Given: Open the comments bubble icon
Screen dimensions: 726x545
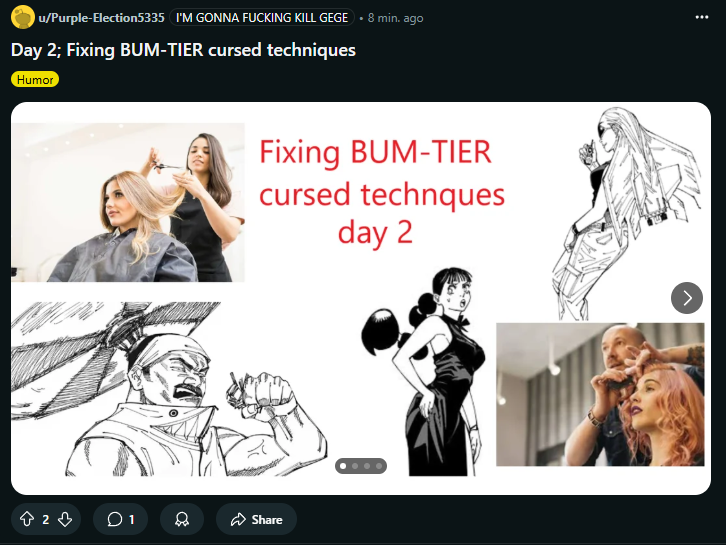Looking at the screenshot, I should 114,519.
